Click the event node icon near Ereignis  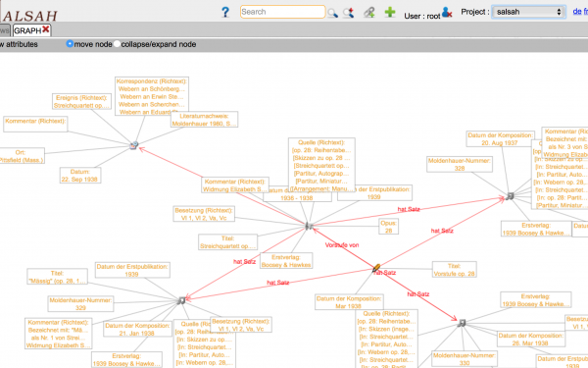[134, 145]
